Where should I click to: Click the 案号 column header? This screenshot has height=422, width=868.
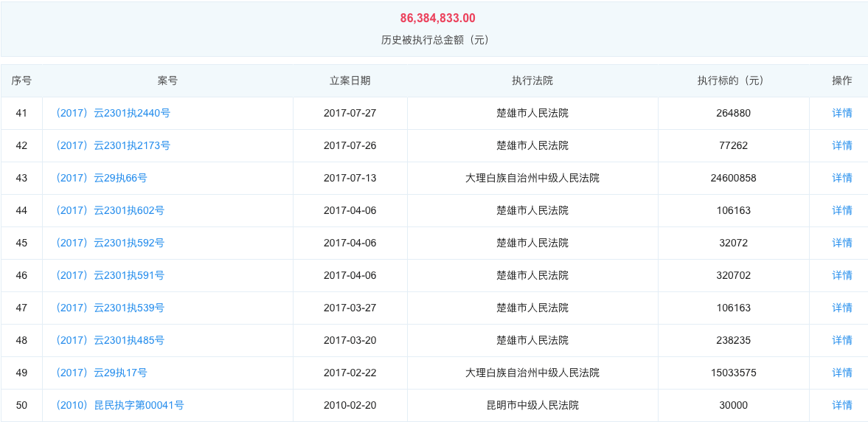coord(167,80)
